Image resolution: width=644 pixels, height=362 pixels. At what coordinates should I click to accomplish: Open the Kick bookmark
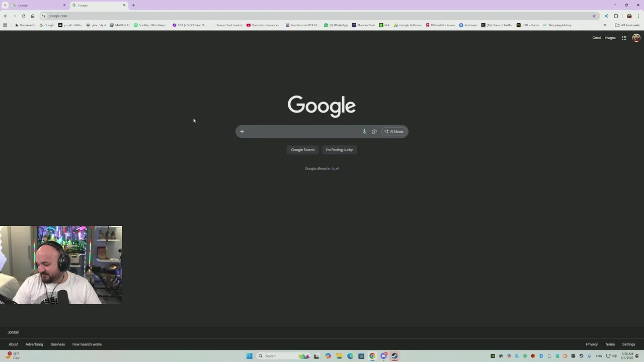pos(384,25)
